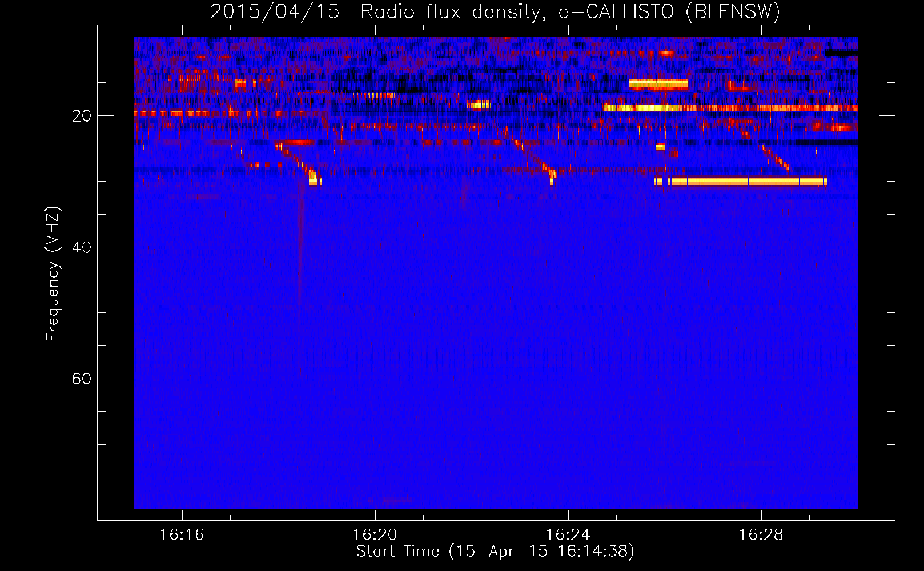Screen dimensions: 924x571
Task: Click the 20 MHz frequency tick label
Action: (81, 116)
